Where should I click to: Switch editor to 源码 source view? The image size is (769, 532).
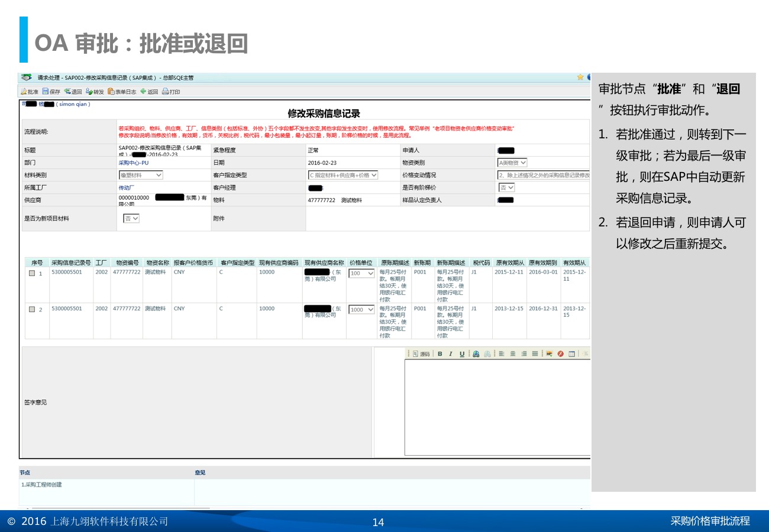[421, 353]
